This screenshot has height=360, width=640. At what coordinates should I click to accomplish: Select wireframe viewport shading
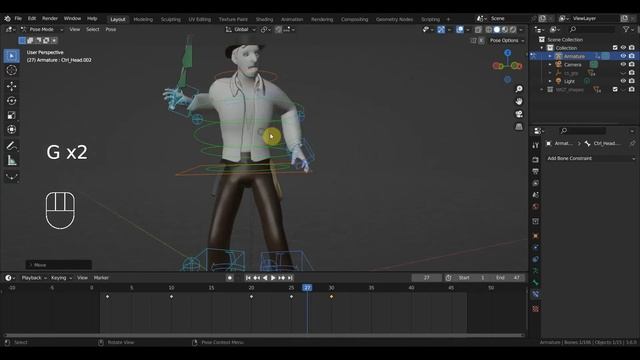(488, 29)
